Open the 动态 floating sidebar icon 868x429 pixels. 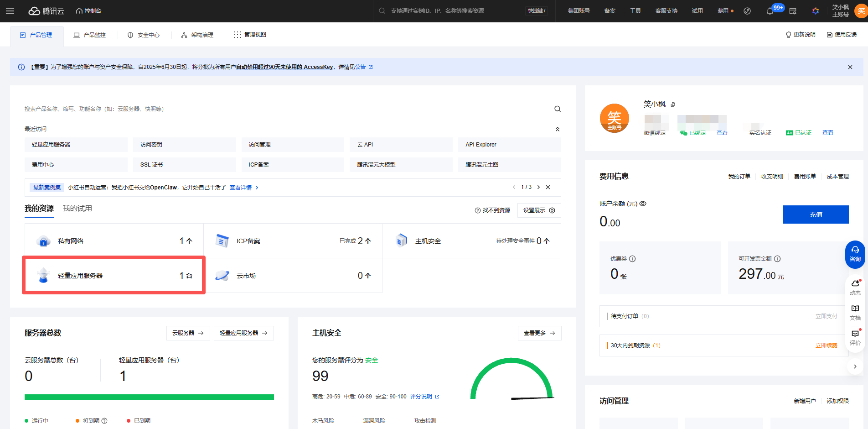[855, 288]
